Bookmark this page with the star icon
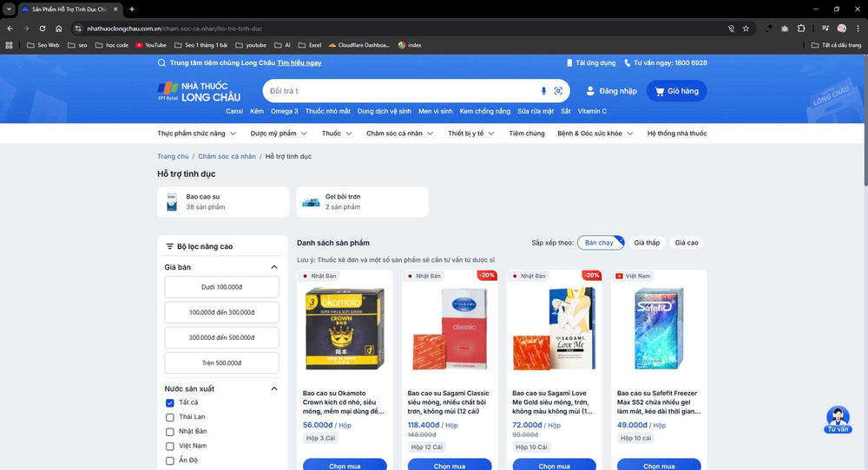868x470 pixels. tap(746, 28)
